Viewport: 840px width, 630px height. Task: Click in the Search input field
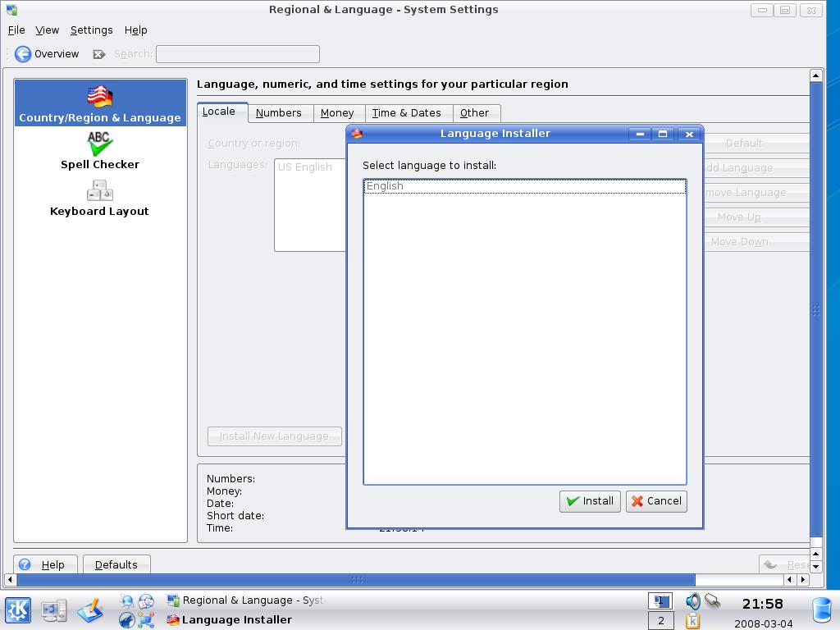237,54
